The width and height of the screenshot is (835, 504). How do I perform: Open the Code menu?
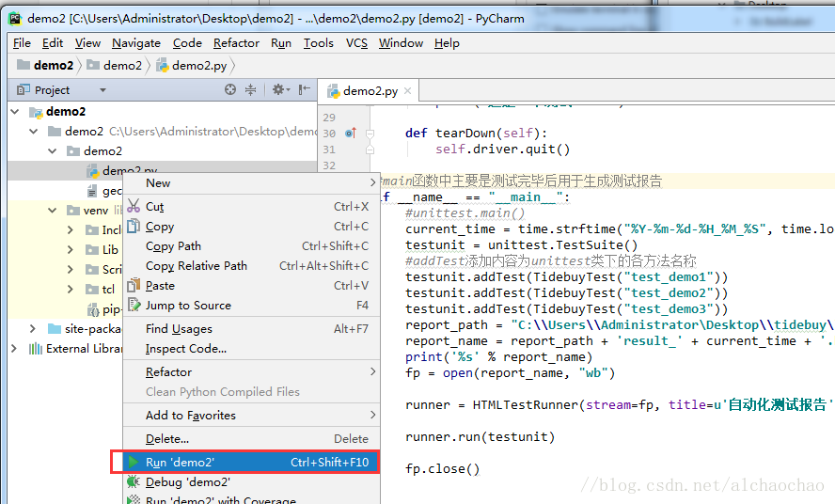187,43
